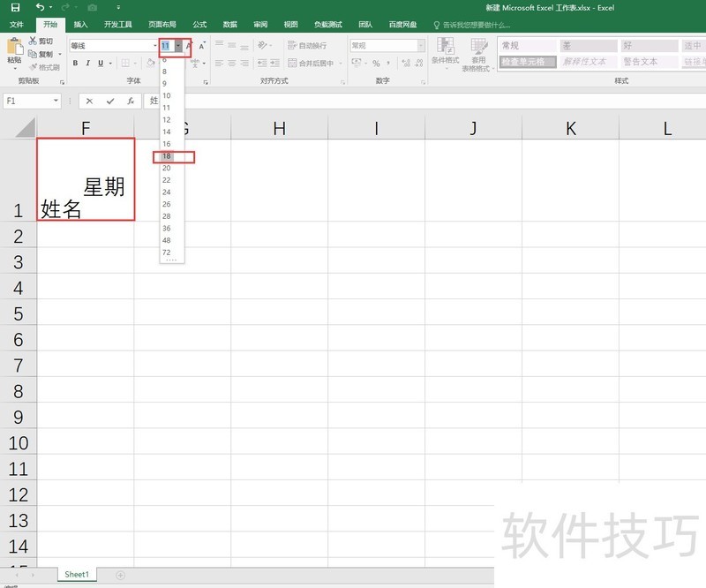Apply the Percent Style format
This screenshot has height=588, width=706.
376,63
